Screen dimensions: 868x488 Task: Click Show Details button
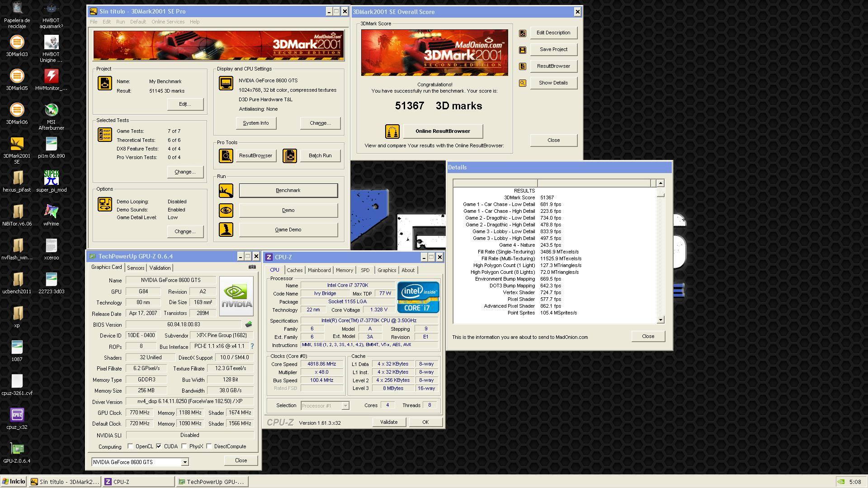coord(553,83)
